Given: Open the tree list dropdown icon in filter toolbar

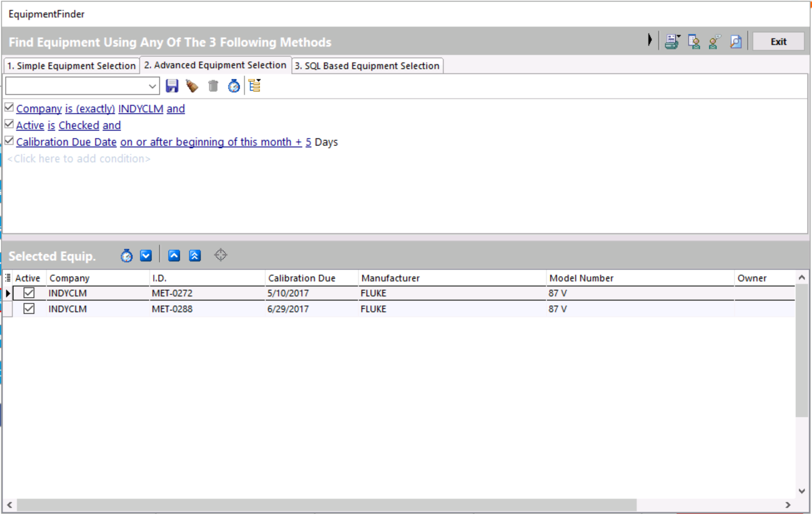Looking at the screenshot, I should [x=255, y=86].
